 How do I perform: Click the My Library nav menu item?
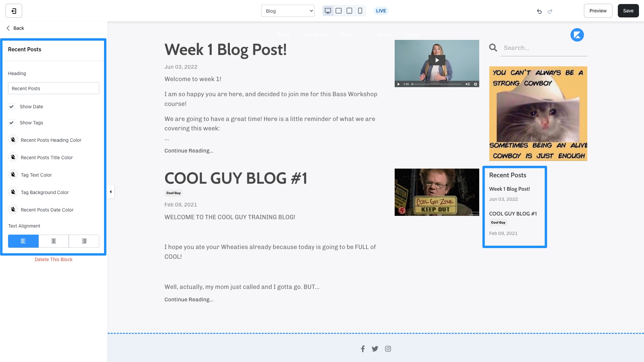315,35
